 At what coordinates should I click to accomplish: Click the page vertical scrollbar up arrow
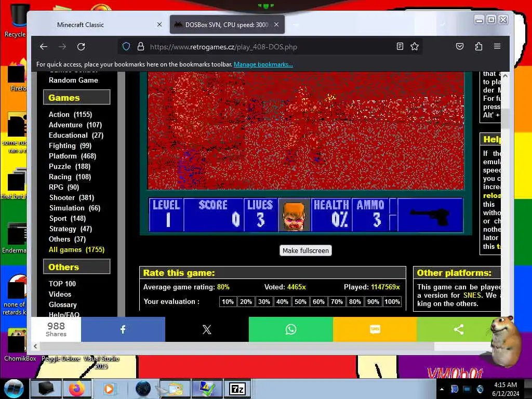[x=505, y=76]
